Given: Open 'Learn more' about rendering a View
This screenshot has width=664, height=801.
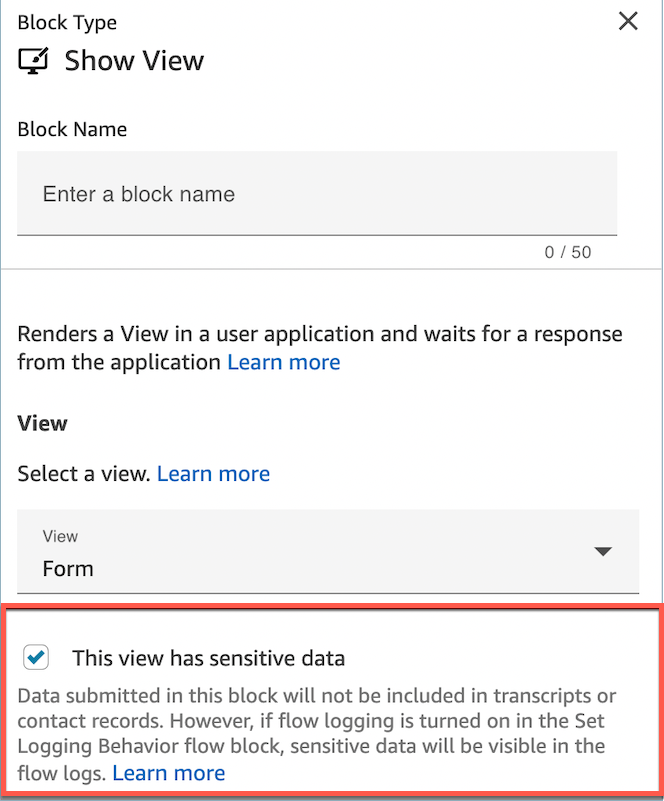Looking at the screenshot, I should click(x=283, y=362).
